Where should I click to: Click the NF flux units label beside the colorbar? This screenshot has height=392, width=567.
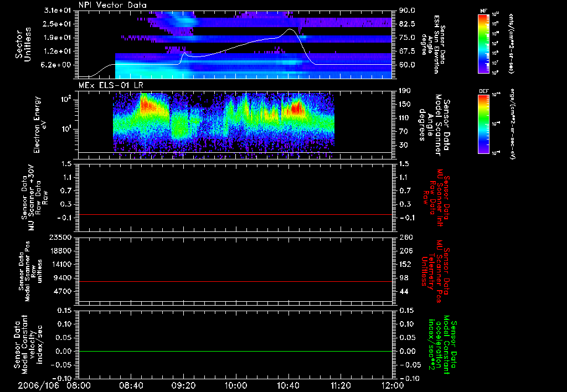click(x=511, y=44)
